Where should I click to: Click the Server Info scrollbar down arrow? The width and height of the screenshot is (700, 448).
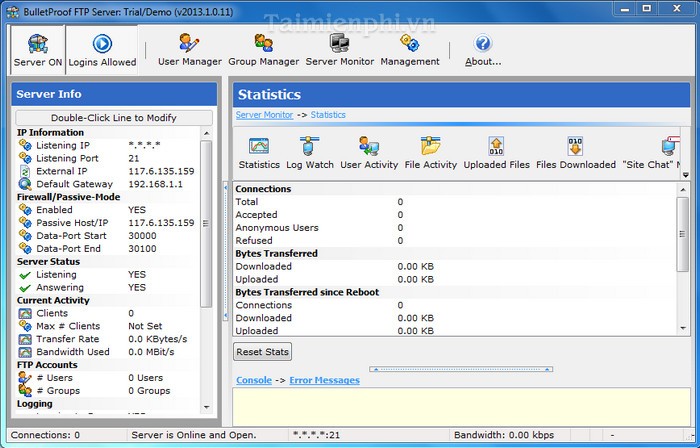pos(206,407)
